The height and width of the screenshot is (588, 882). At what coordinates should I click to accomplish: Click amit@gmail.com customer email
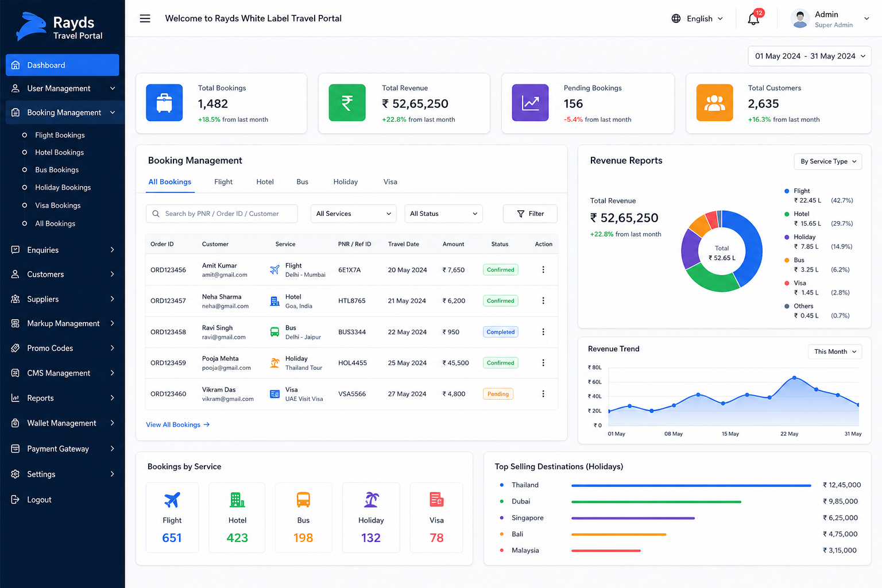point(225,275)
